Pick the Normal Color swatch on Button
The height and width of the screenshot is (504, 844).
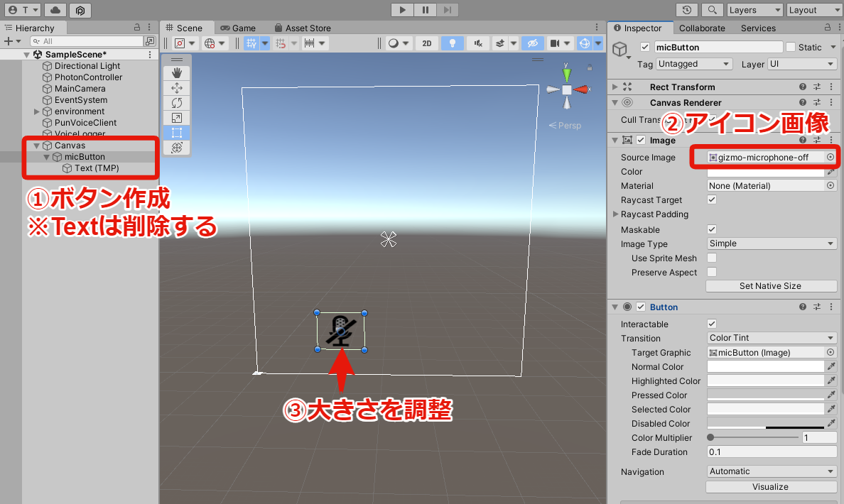764,366
